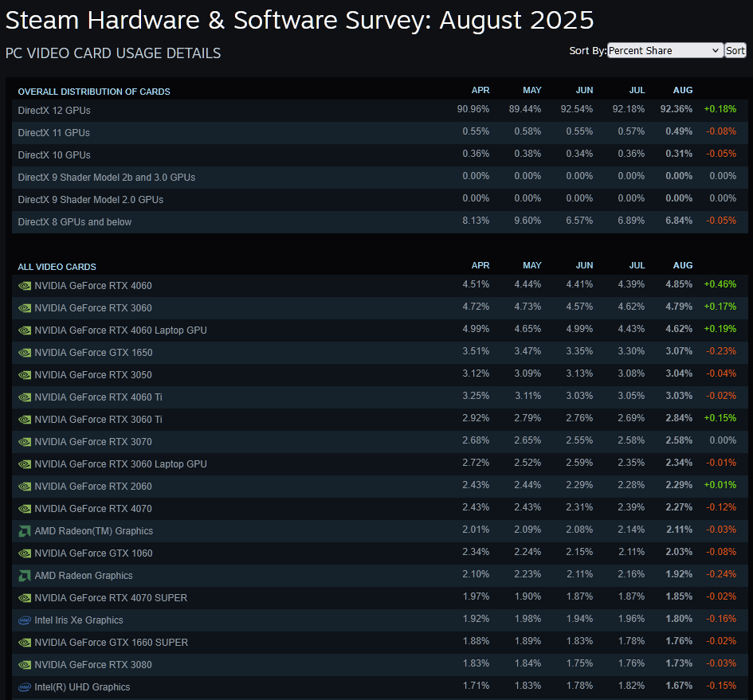Click the NVIDIA GeForce RTX 4070 name
753x700 pixels.
[x=93, y=509]
